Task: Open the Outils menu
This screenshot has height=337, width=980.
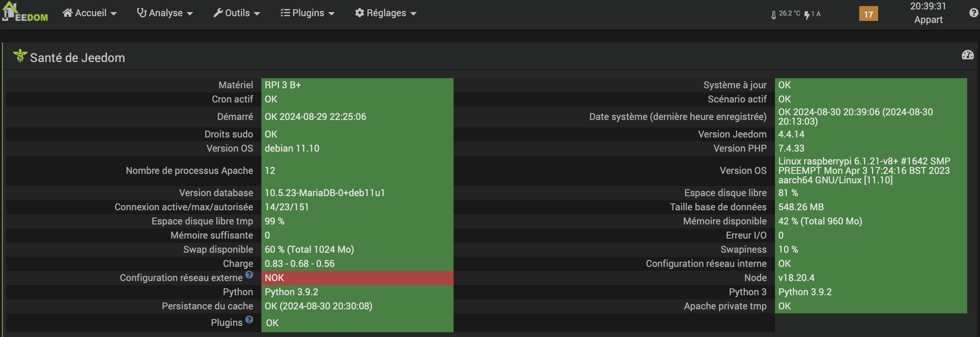Action: tap(237, 13)
